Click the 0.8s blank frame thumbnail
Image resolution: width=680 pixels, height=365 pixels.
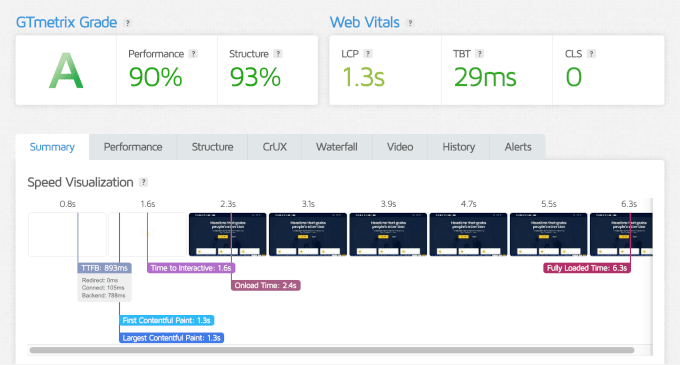click(67, 235)
